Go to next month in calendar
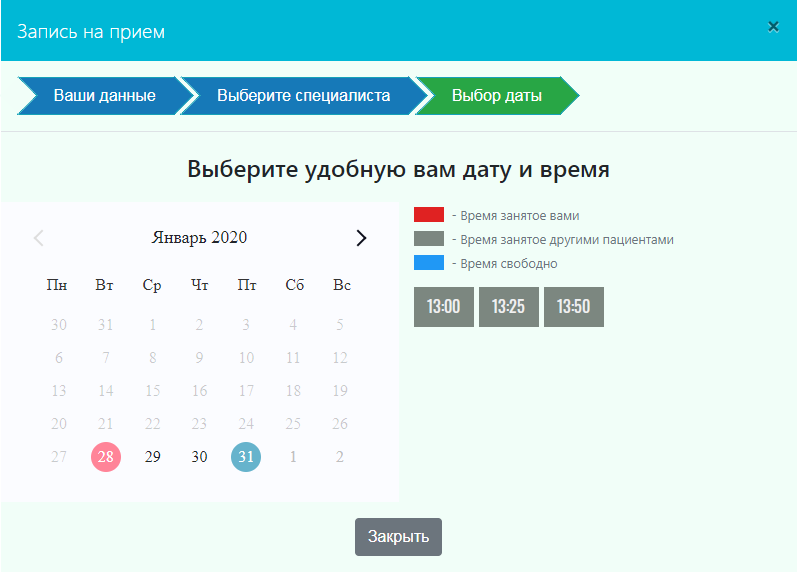This screenshot has width=798, height=572. tap(361, 238)
